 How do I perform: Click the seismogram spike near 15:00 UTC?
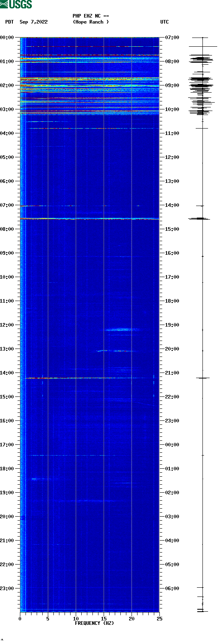[x=199, y=218]
